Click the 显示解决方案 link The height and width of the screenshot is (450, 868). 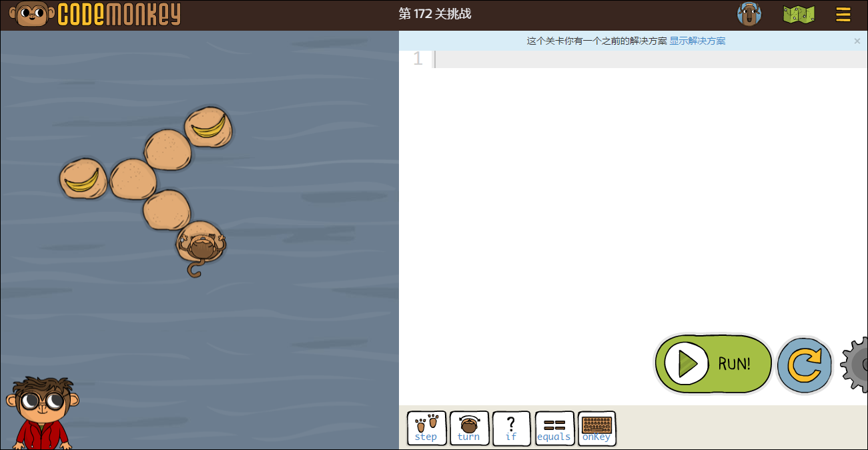click(x=697, y=41)
